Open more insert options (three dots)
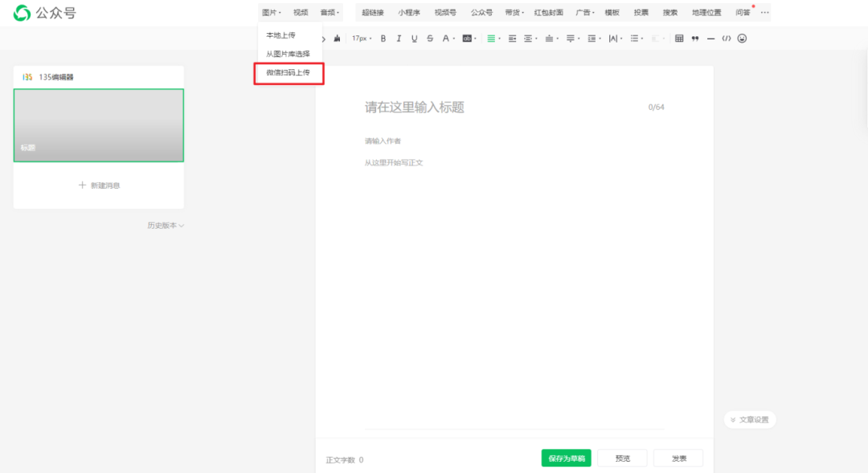The height and width of the screenshot is (473, 868). click(x=764, y=13)
